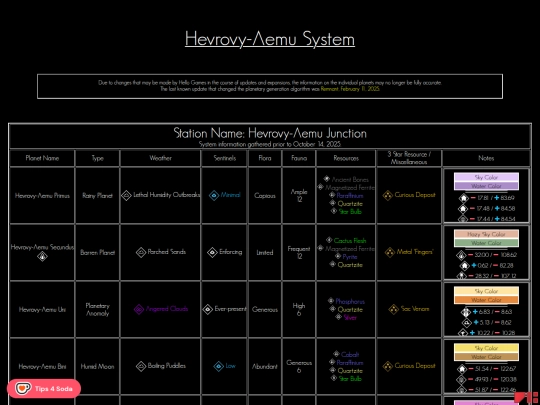Click the Ancient Bones resource icon

(x=326, y=179)
